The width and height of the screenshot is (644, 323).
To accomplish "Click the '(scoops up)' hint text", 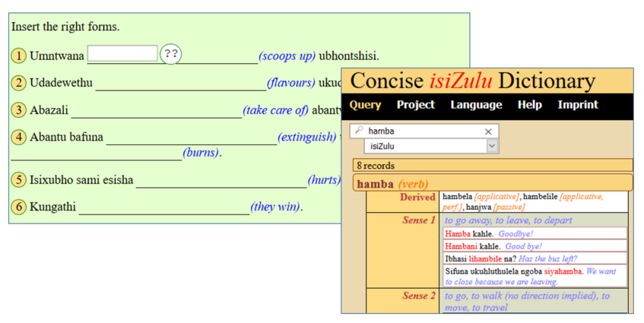I will point(287,55).
